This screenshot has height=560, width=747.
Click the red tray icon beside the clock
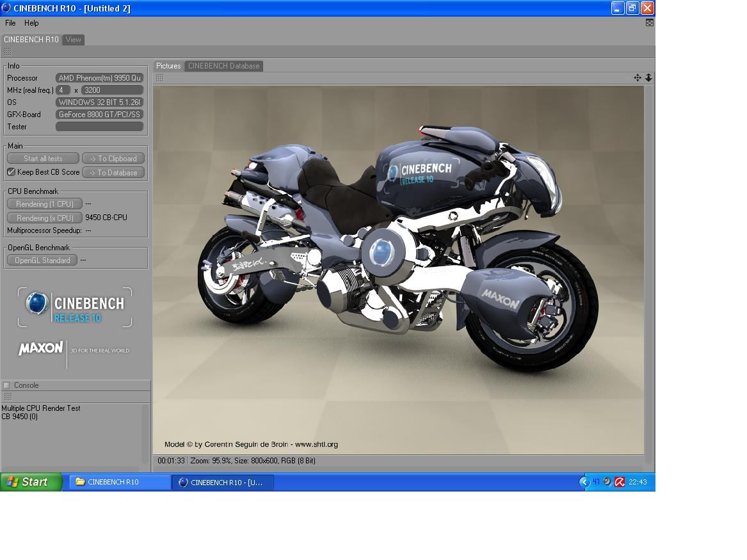(x=620, y=482)
